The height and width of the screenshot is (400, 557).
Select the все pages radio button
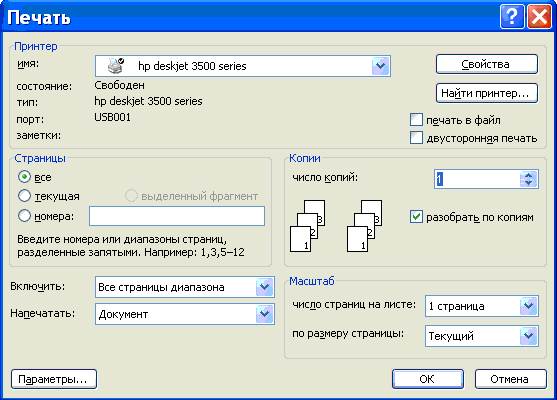[24, 177]
